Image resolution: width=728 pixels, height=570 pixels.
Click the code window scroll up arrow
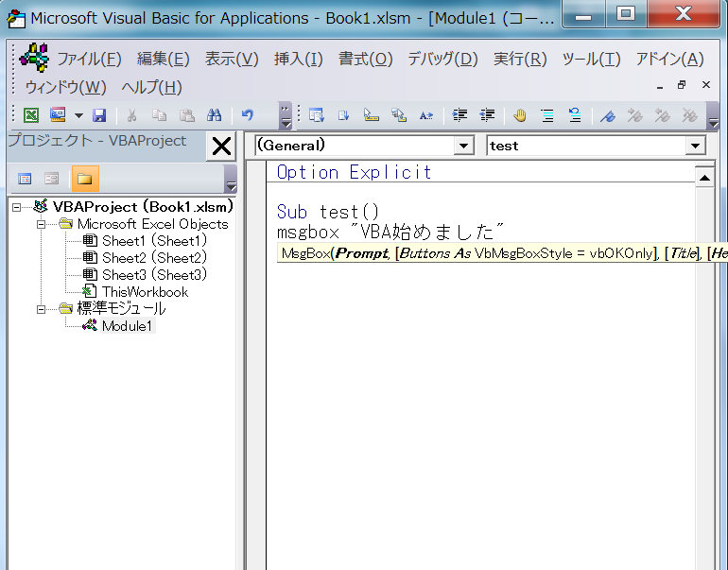(x=704, y=177)
